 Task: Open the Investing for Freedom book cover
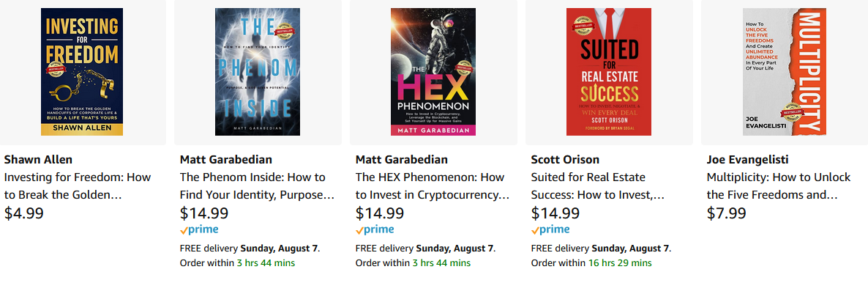[x=82, y=72]
